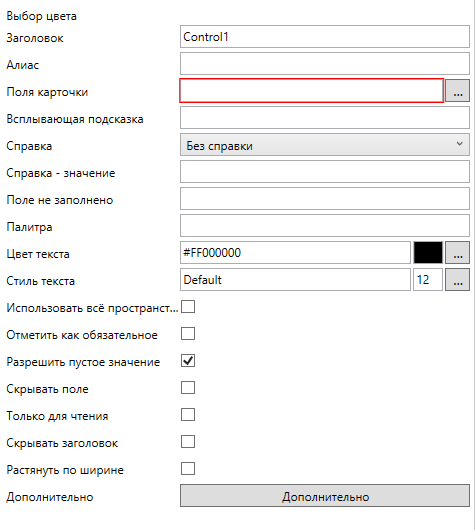Enable Использовать всё пространство checkbox

pyautogui.click(x=188, y=307)
